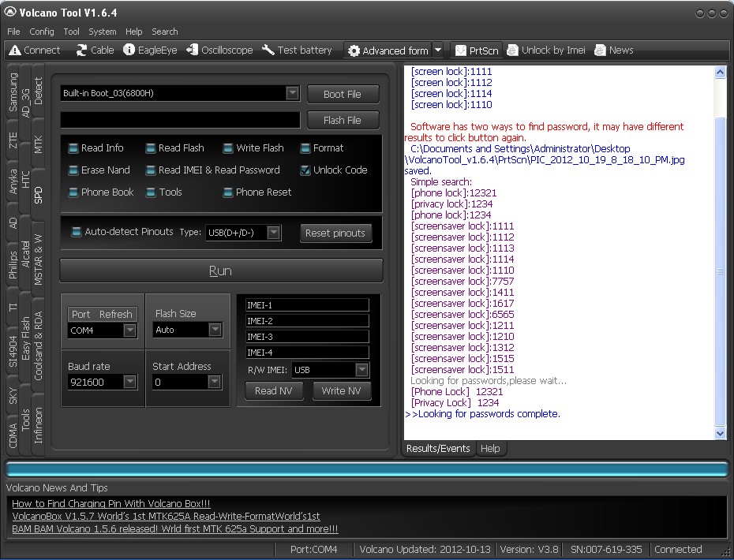This screenshot has width=734, height=560.
Task: Expand the Start Address dropdown
Action: point(215,382)
